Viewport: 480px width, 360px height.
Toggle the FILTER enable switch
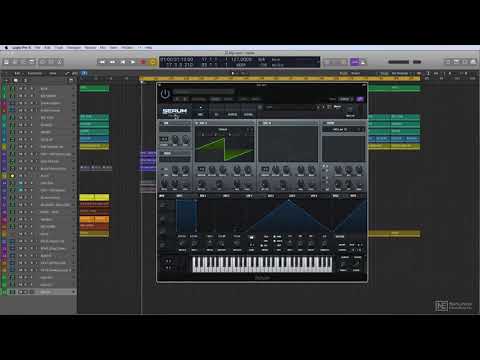324,123
